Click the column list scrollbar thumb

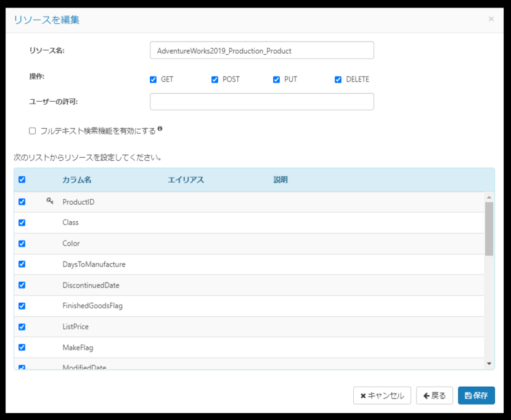[489, 229]
